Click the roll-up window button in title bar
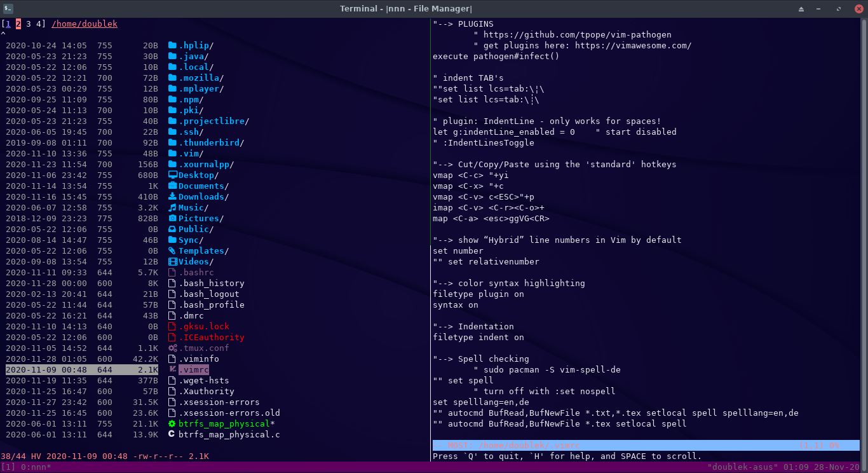The width and height of the screenshot is (868, 473). click(x=801, y=8)
